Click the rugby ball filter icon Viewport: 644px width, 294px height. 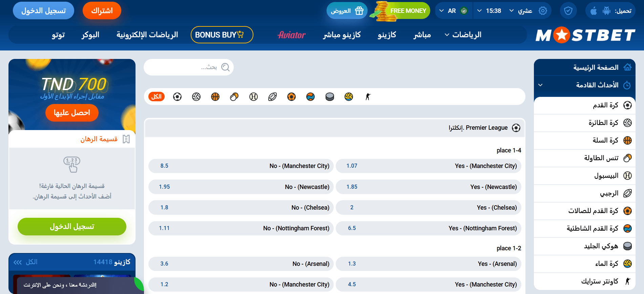[272, 97]
